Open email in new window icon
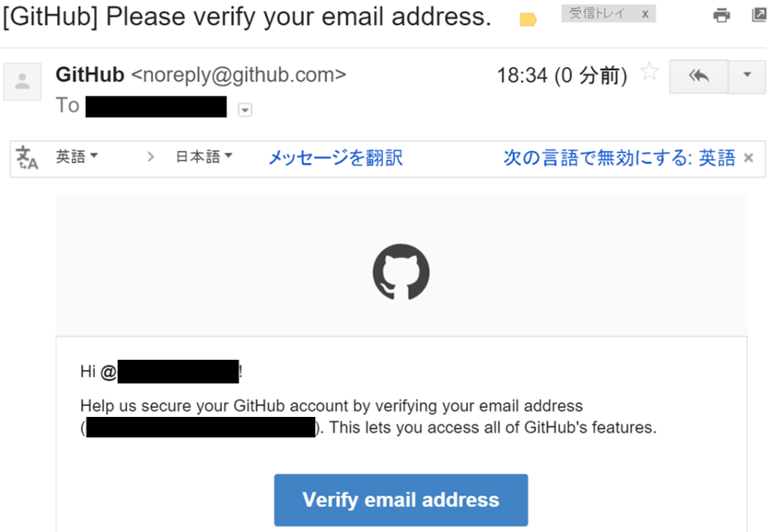This screenshot has width=768, height=532. click(760, 15)
